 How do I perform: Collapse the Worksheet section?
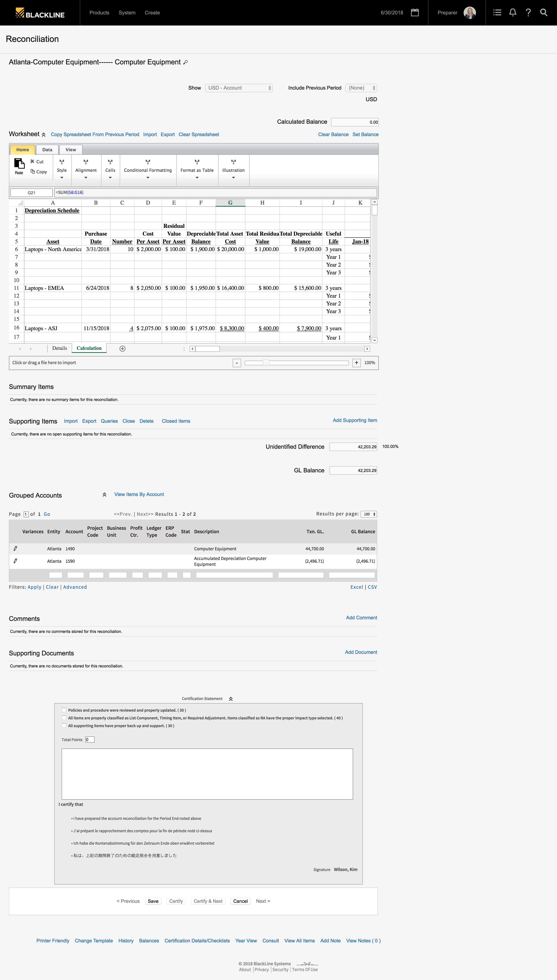point(44,135)
